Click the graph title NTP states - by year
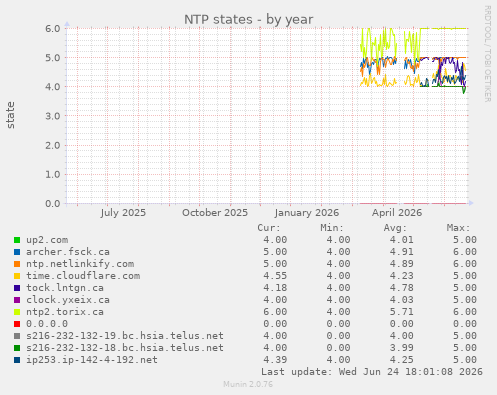497x395 pixels. pyautogui.click(x=249, y=20)
